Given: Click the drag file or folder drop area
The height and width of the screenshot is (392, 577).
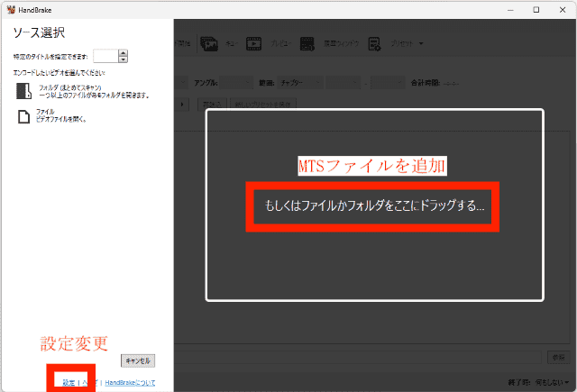Looking at the screenshot, I should point(374,205).
